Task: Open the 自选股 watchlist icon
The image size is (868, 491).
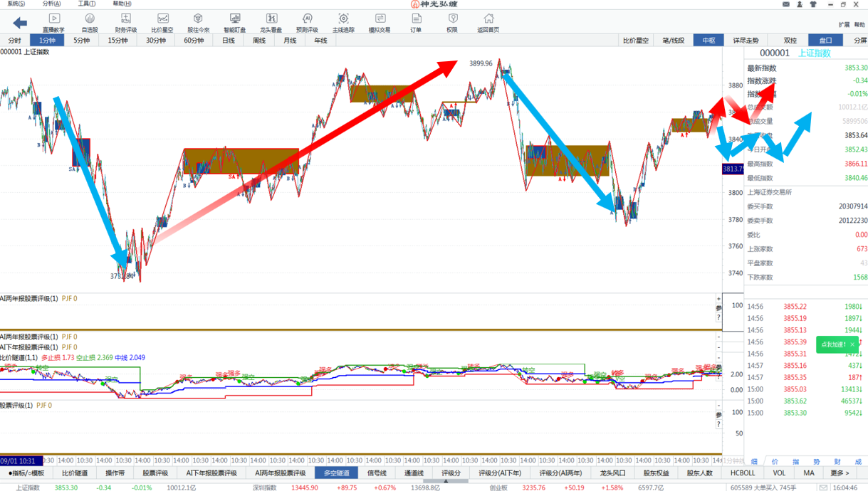Action: click(90, 22)
